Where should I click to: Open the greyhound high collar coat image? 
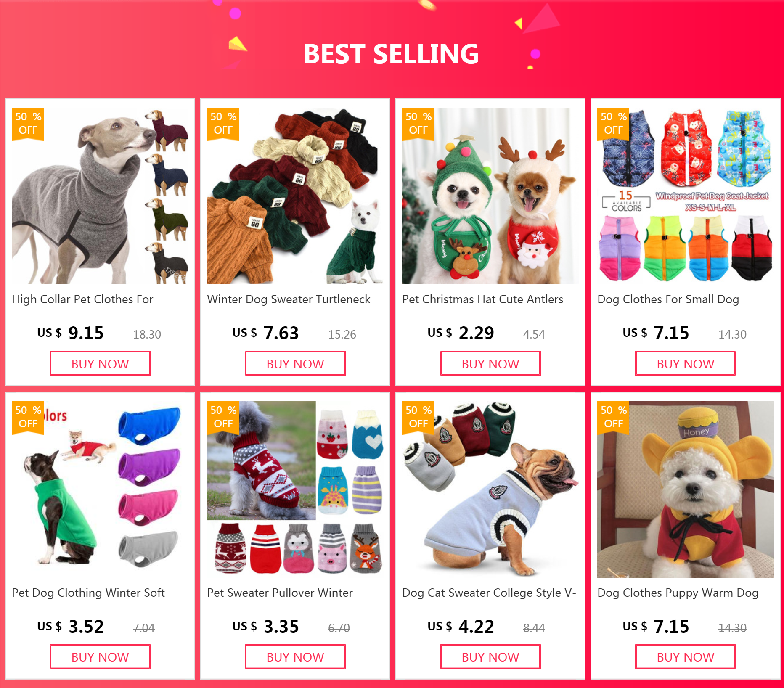coord(100,196)
